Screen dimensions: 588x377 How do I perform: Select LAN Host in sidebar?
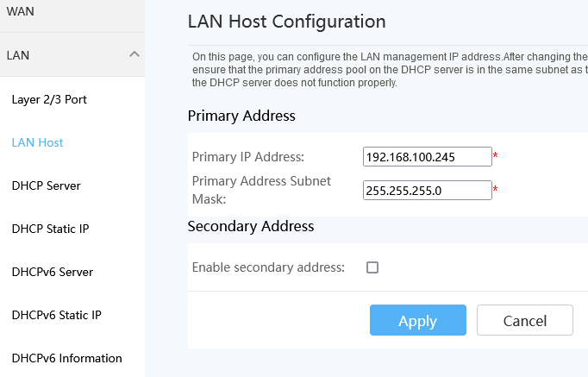[x=37, y=142]
